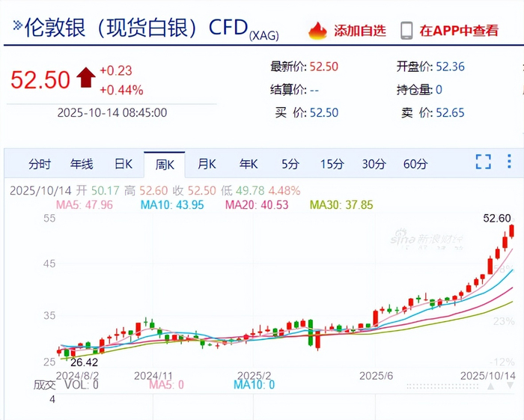Viewport: 524px width, 420px height.
Task: Click the phone icon for app viewing
Action: [x=406, y=31]
